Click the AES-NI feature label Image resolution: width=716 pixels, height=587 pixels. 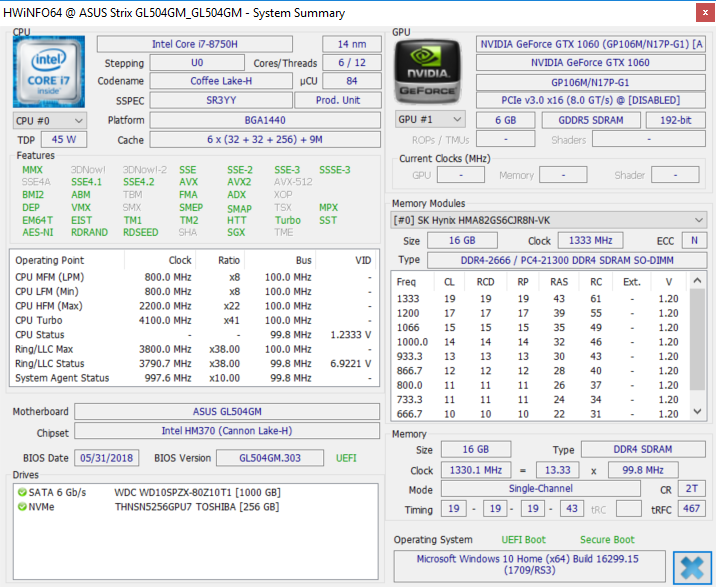tap(37, 233)
